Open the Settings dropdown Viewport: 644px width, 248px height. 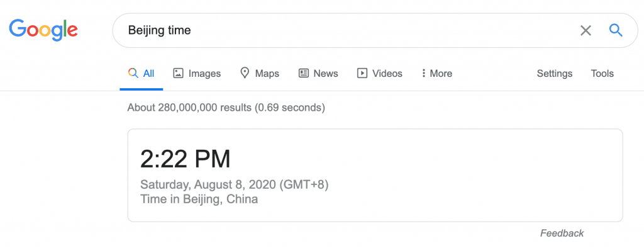click(x=555, y=73)
